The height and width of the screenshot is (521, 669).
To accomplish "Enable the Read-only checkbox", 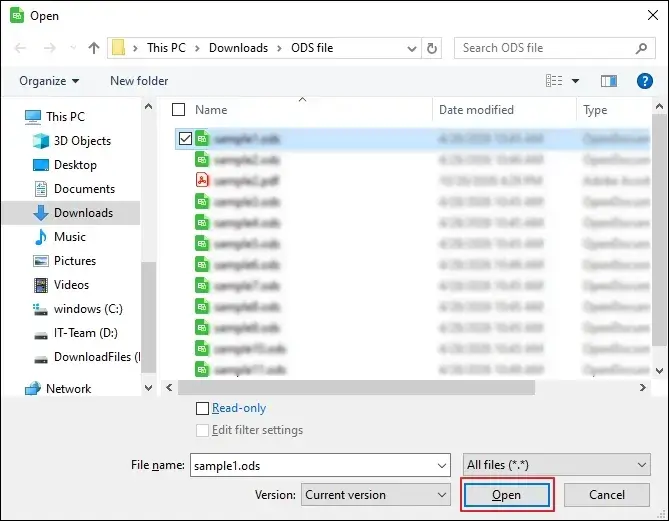I will (202, 408).
